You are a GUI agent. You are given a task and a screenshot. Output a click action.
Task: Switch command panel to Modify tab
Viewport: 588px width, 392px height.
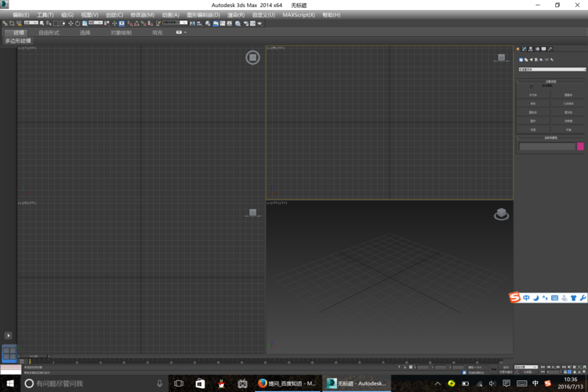[524, 49]
